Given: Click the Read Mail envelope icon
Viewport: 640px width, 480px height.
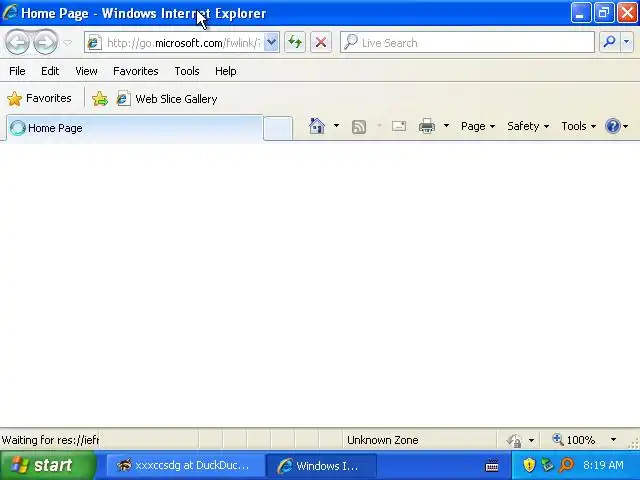Looking at the screenshot, I should click(399, 126).
